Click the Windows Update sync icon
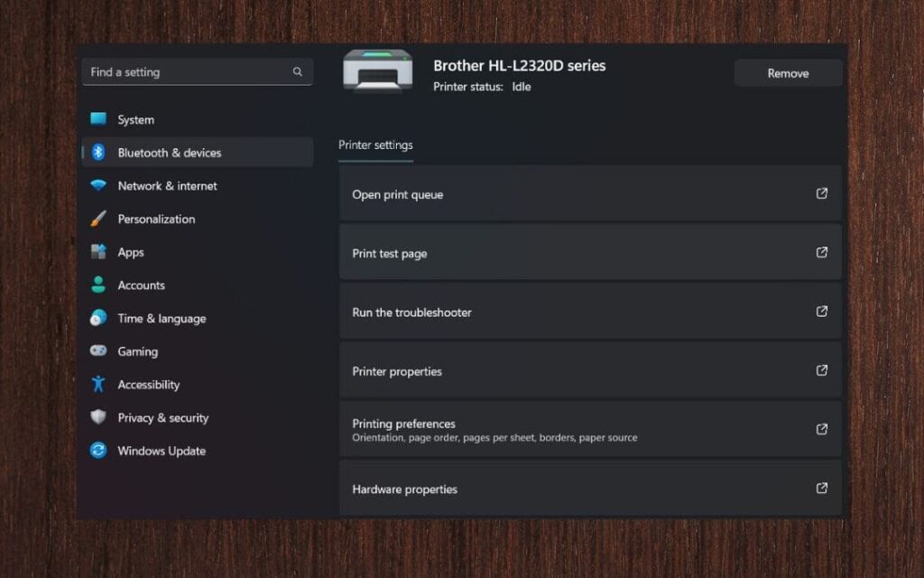This screenshot has width=924, height=578. 98,451
